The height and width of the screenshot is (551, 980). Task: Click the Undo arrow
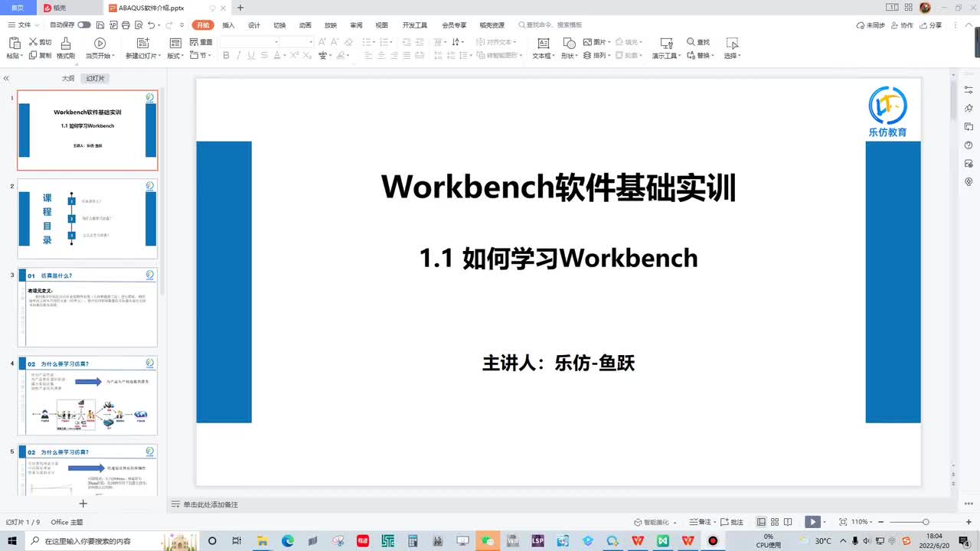point(151,25)
